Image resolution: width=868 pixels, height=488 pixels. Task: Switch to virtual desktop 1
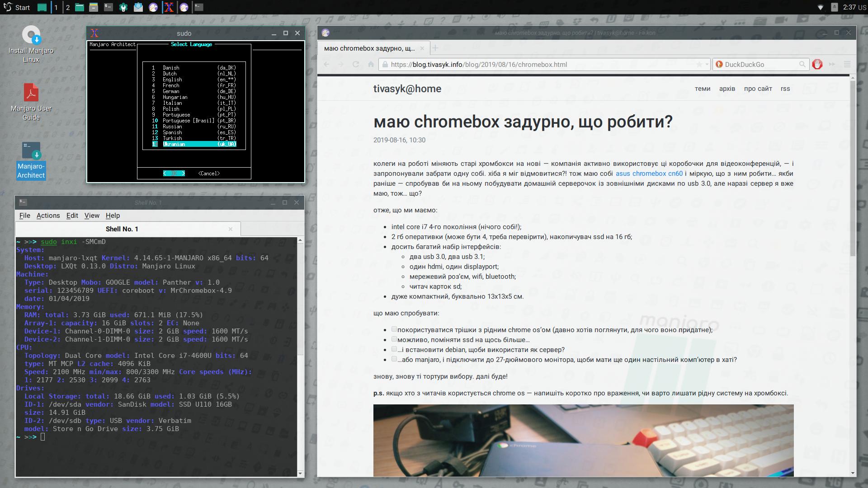56,7
